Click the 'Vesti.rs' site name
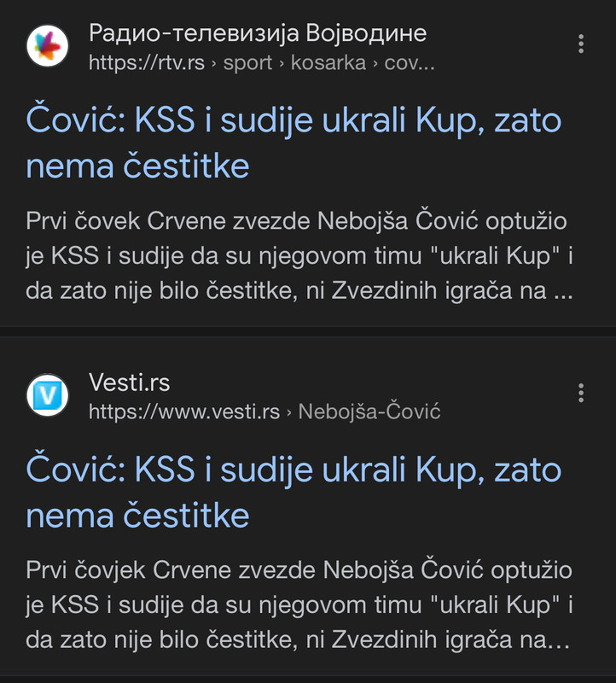The height and width of the screenshot is (683, 616). [x=130, y=382]
